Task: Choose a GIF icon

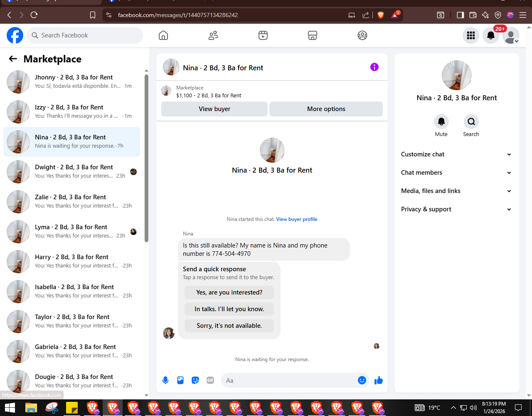Action: (x=210, y=380)
